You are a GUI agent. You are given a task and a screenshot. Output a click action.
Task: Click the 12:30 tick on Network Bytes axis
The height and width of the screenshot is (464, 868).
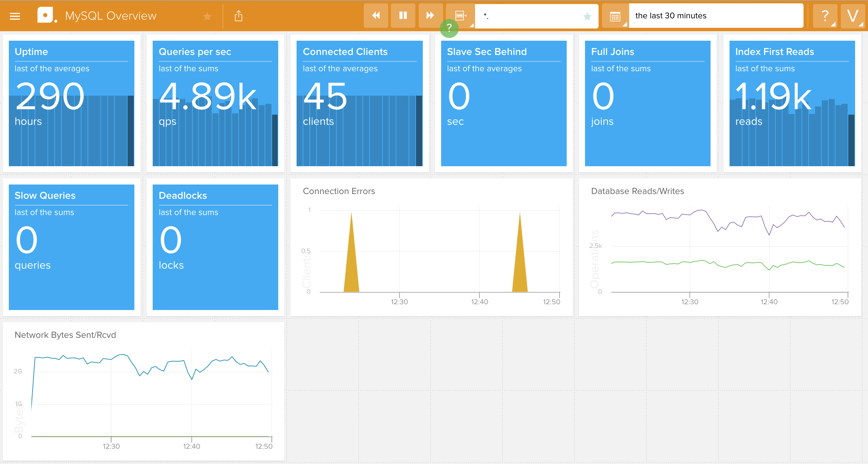click(x=111, y=446)
